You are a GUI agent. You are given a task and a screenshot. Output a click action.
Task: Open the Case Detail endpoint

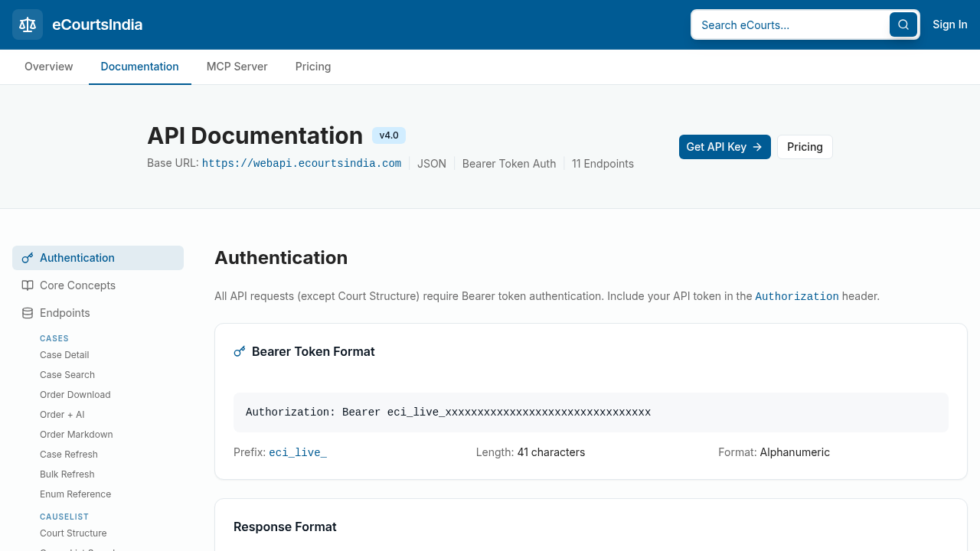(64, 355)
